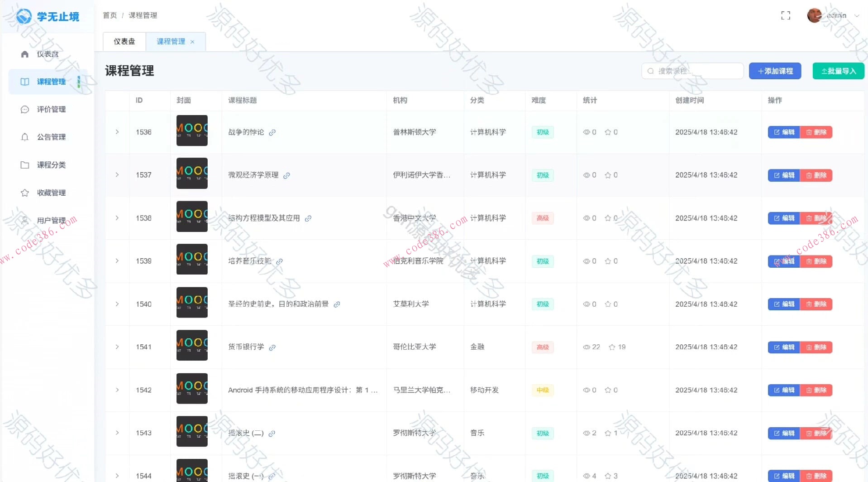The image size is (868, 482).
Task: Open 公告管理 from the sidebar
Action: pyautogui.click(x=51, y=137)
